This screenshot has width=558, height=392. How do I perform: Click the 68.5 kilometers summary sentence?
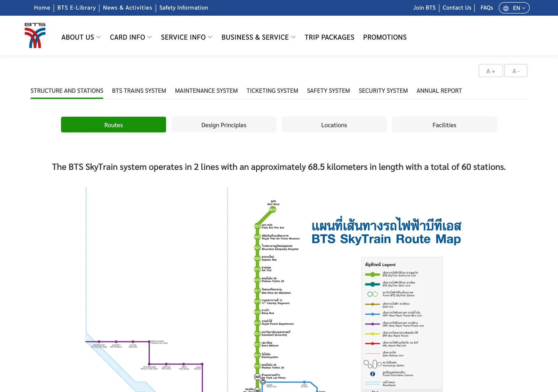click(x=279, y=167)
